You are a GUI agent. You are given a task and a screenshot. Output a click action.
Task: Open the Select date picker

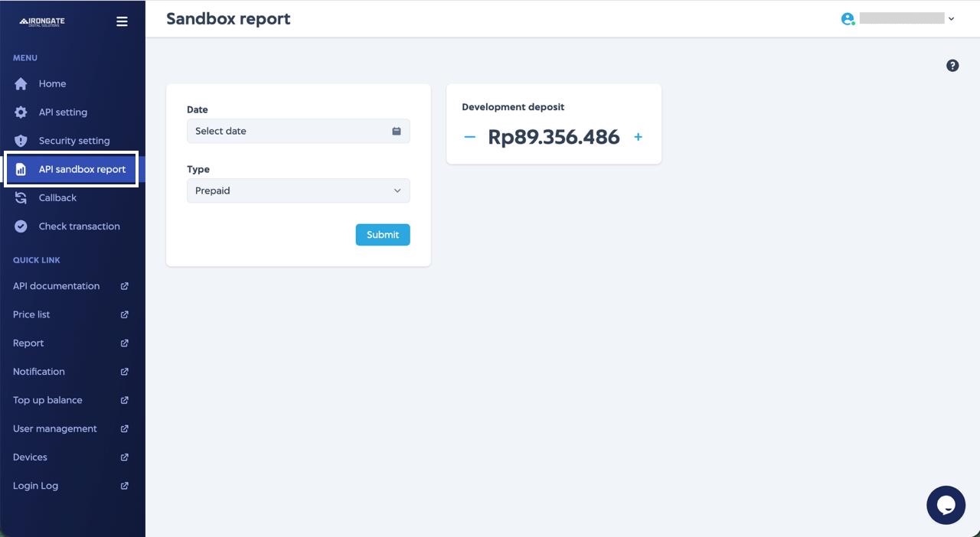291,131
